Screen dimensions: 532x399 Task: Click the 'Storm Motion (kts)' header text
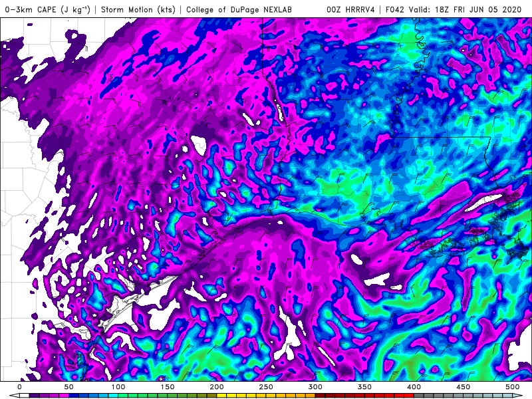tap(138, 9)
